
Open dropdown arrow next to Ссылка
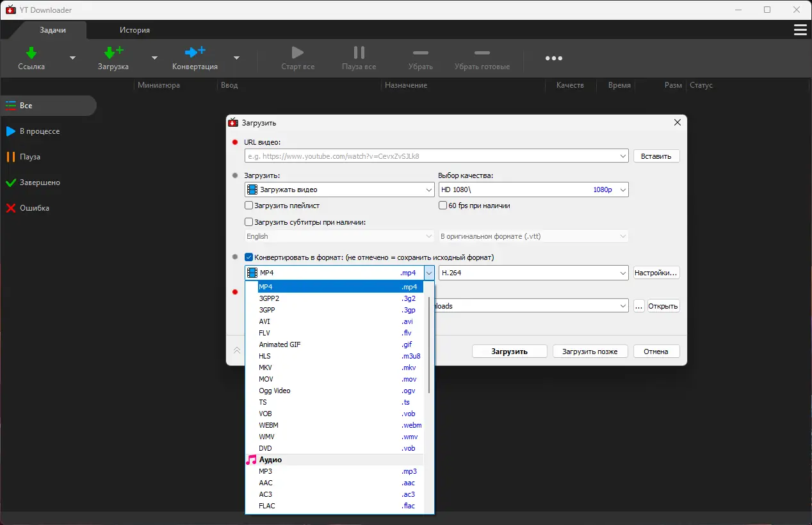click(72, 58)
